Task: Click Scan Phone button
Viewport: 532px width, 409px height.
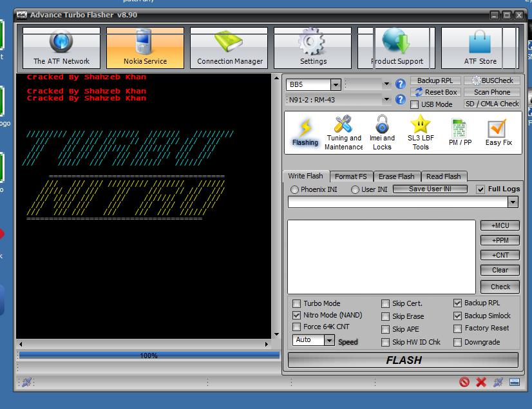Action: [492, 92]
